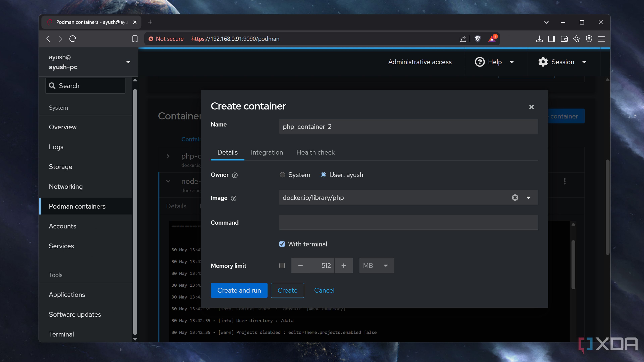Click the Help question mark icon

coord(480,62)
